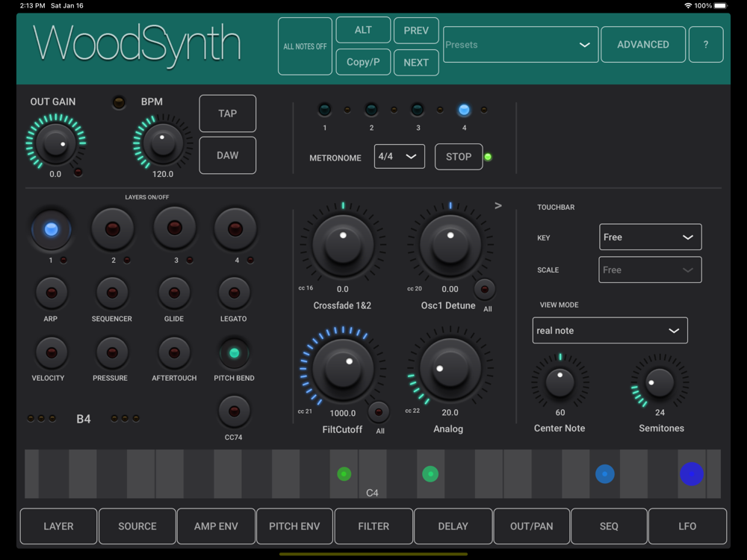Open the SCALE dropdown
Screen dimensions: 747x560
click(650, 270)
